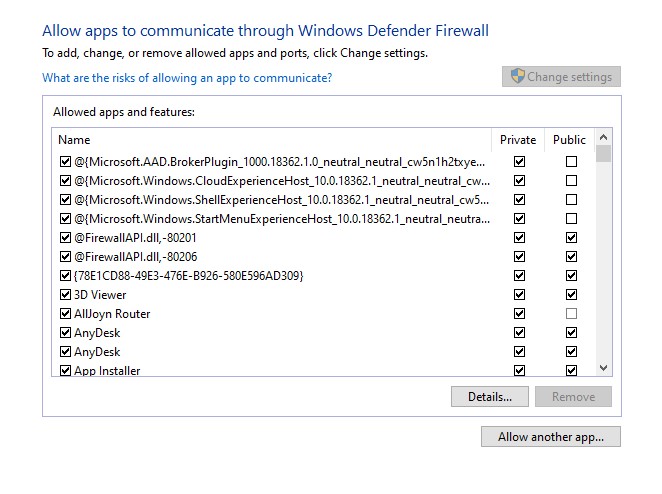Select the @FirewallAPI.dll,-80206 entry text
Viewport: 662px width, 494px height.
point(136,257)
